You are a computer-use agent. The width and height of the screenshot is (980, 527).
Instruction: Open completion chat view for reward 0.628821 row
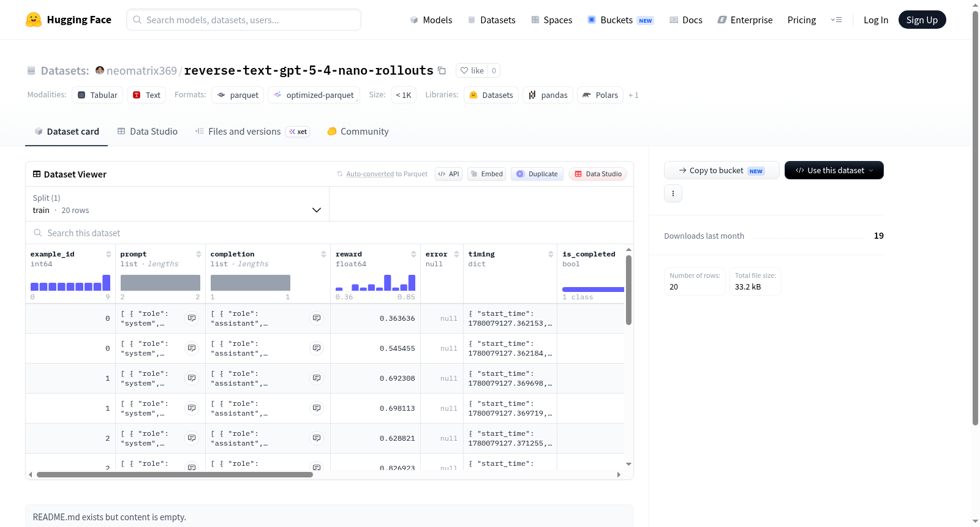point(317,438)
